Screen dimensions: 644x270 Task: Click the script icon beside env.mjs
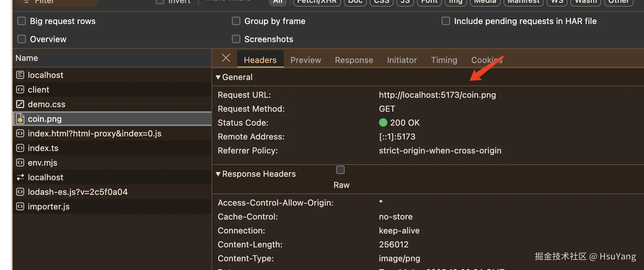click(x=20, y=162)
